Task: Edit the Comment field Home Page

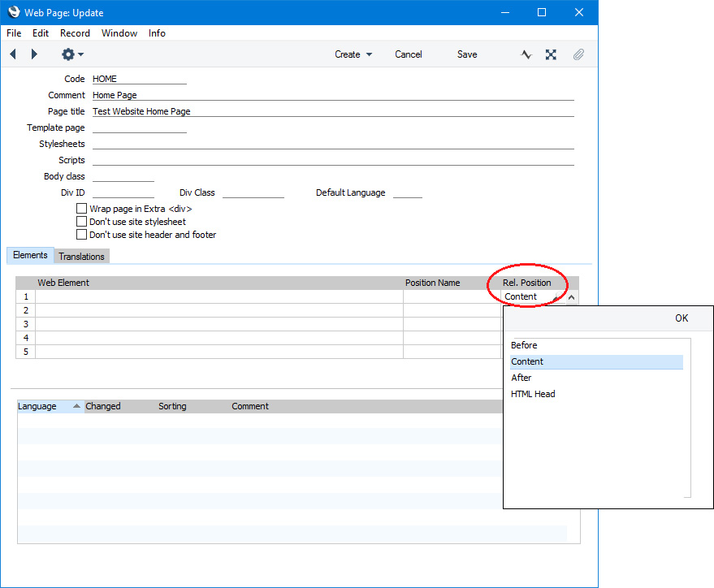Action: click(333, 95)
